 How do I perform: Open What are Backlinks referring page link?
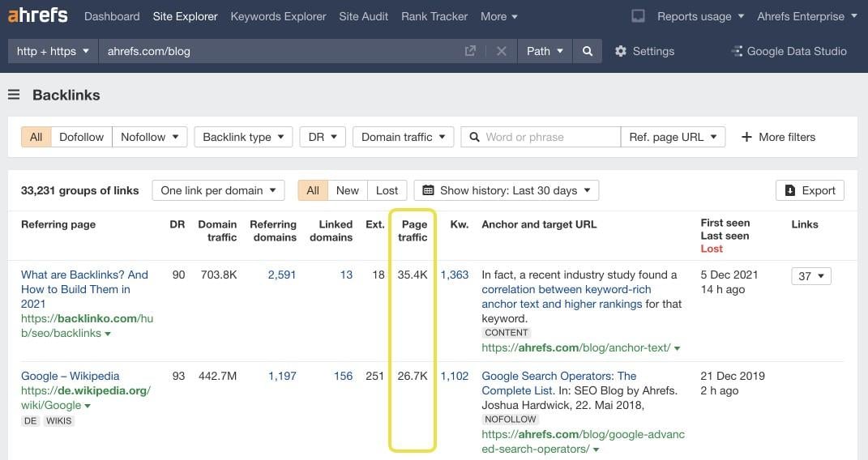point(84,289)
